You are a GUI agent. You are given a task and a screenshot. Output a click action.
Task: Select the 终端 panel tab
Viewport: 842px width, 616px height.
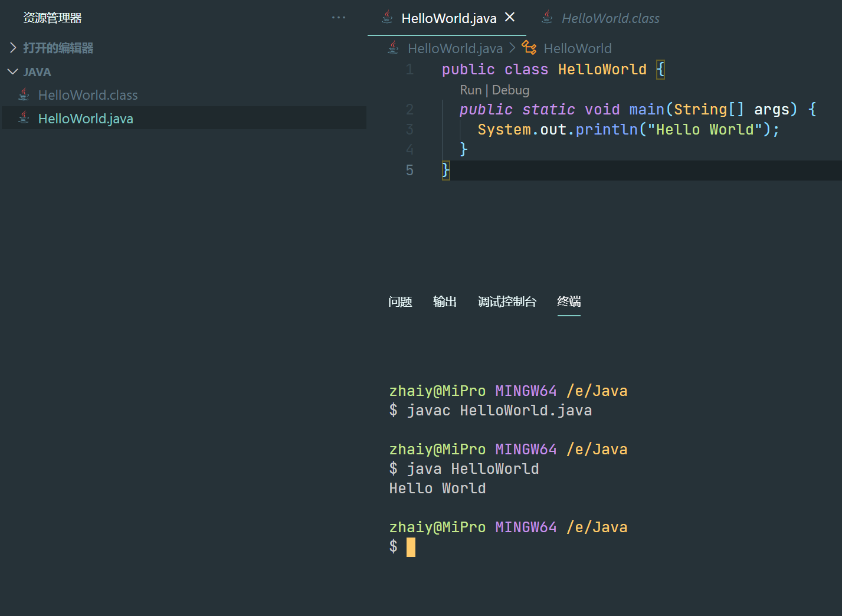569,302
